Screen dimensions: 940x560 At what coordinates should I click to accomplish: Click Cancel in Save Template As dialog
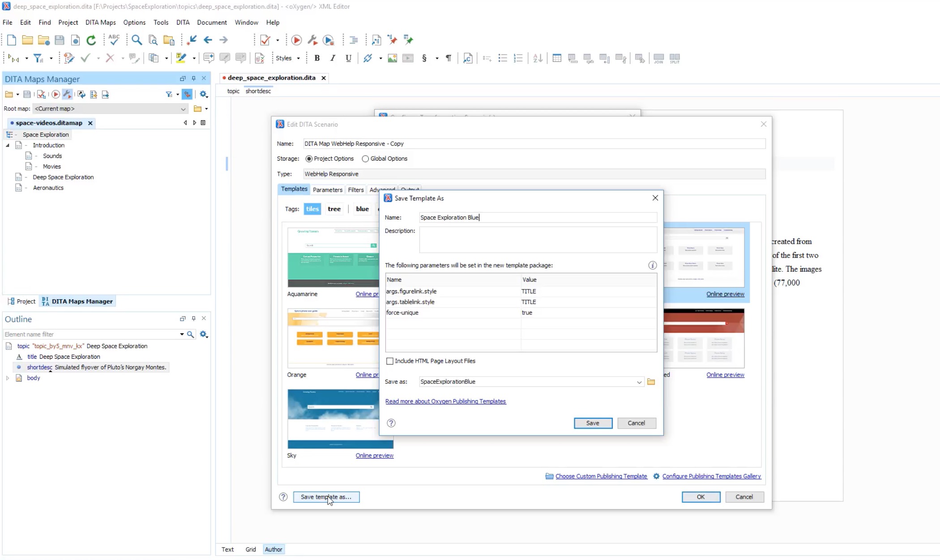point(636,423)
